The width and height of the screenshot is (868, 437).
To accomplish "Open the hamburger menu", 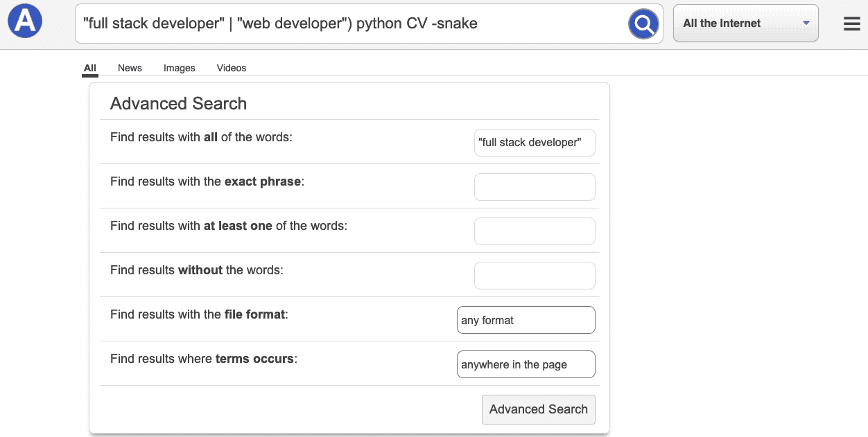I will pos(851,24).
